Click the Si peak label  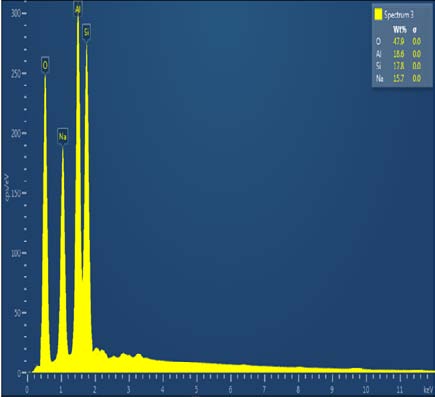pos(87,32)
